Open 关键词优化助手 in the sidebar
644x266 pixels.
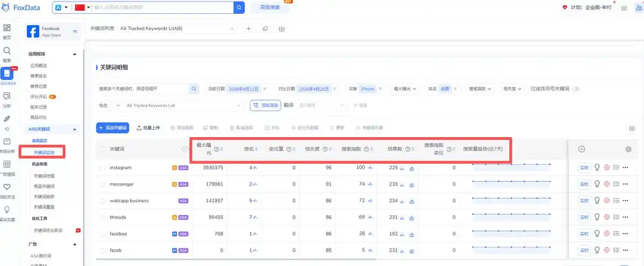(48, 230)
